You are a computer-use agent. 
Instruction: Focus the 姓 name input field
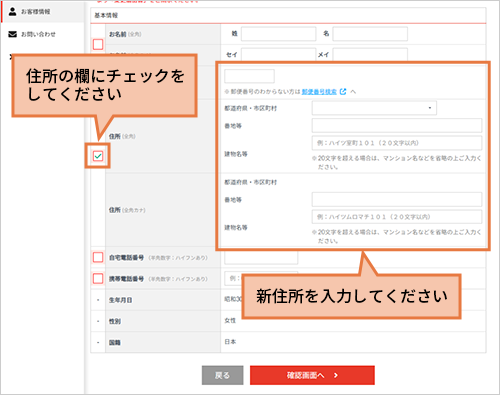click(278, 34)
